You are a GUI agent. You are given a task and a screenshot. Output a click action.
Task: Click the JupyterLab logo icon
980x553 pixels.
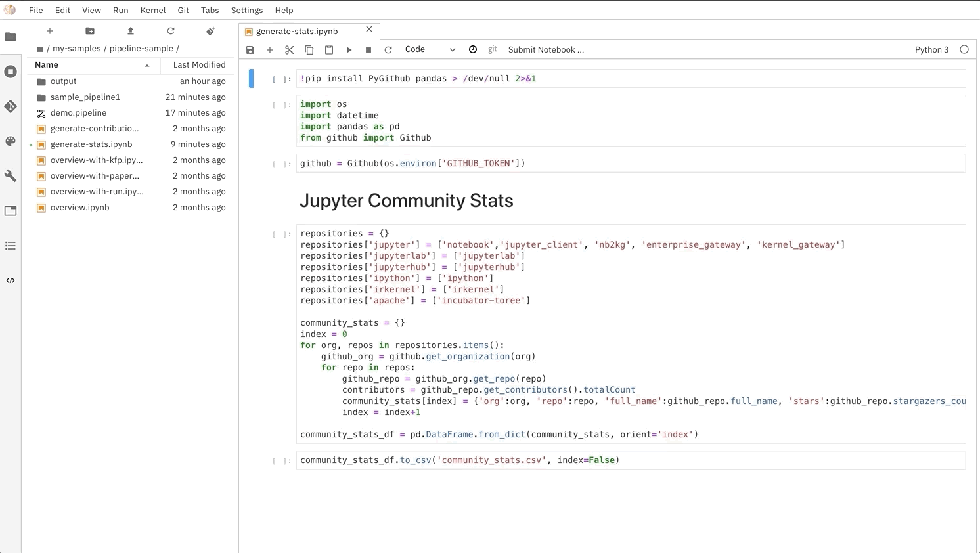[x=10, y=10]
